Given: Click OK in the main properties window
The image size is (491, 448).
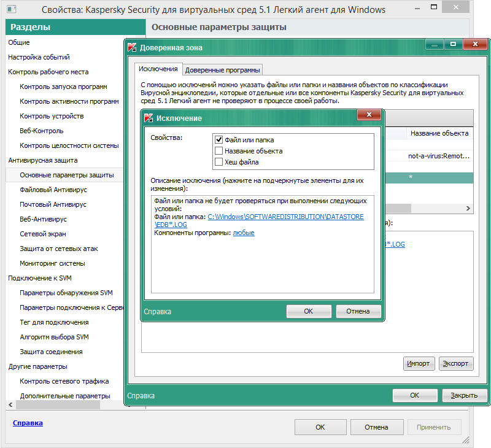Looking at the screenshot, I should click(x=320, y=427).
